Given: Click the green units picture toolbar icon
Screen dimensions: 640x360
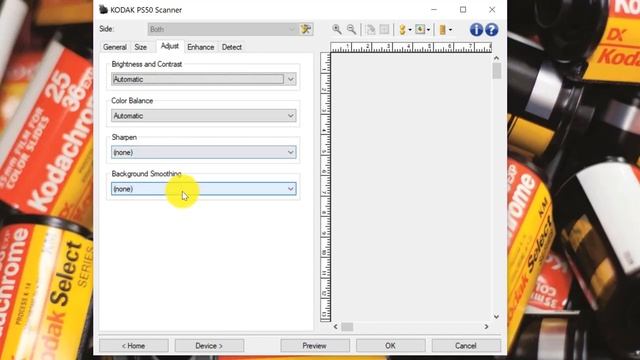Looking at the screenshot, I should click(x=420, y=29).
